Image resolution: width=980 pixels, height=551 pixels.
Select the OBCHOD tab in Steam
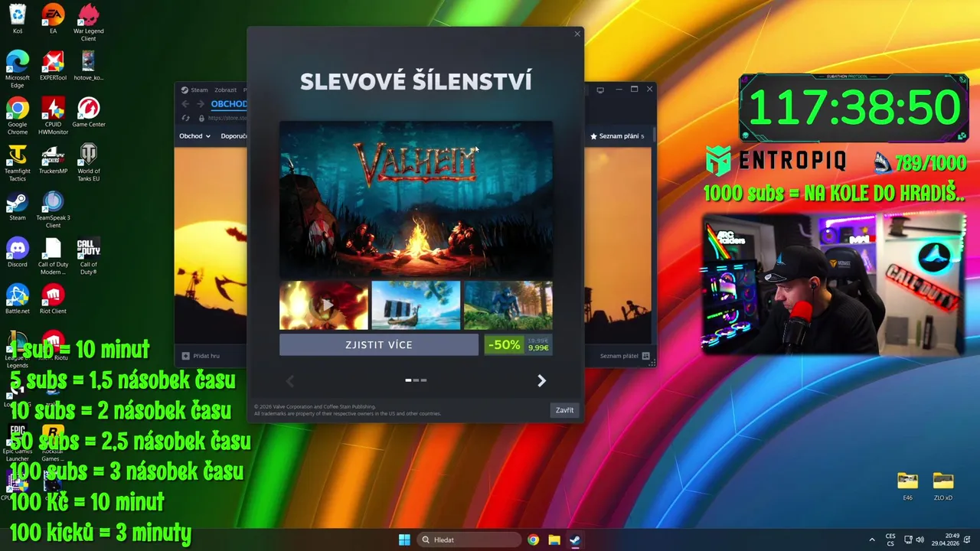pos(229,104)
